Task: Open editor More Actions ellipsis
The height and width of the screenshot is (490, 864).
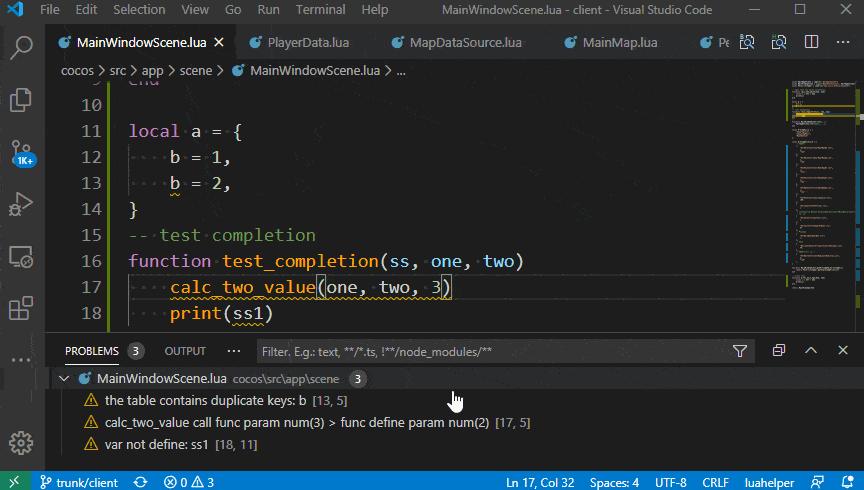Action: (x=843, y=42)
